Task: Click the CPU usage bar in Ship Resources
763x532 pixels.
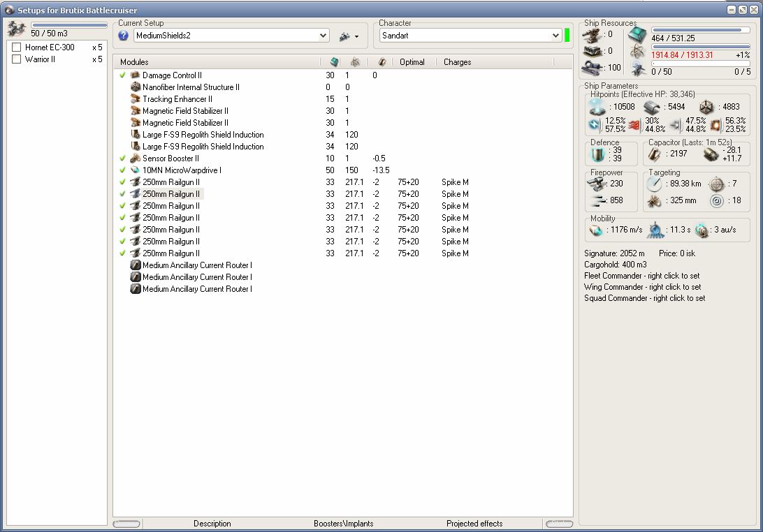Action: tap(700, 30)
